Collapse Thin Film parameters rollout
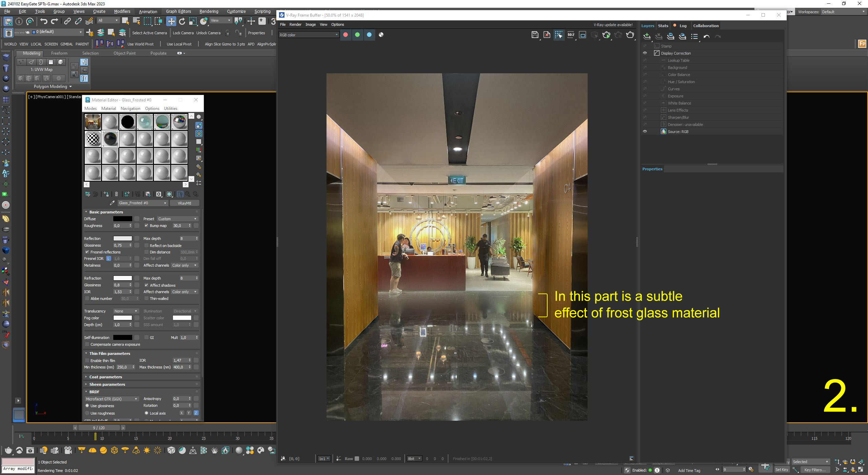Screen dimensions: 868x475 tap(142, 354)
